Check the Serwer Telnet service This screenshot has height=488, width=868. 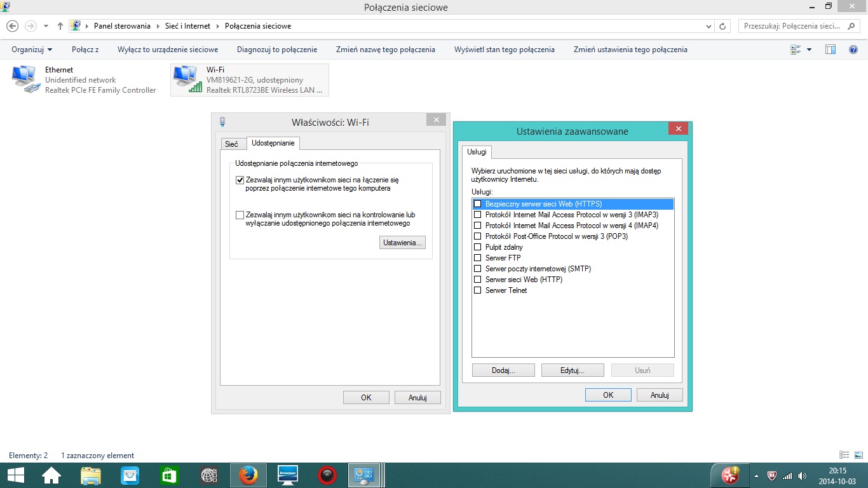tap(478, 290)
